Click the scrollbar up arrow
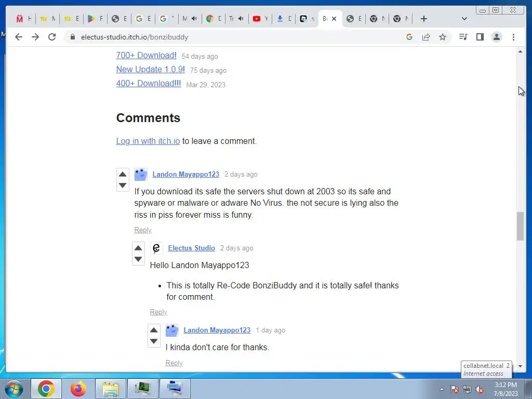The height and width of the screenshot is (399, 532). (520, 51)
